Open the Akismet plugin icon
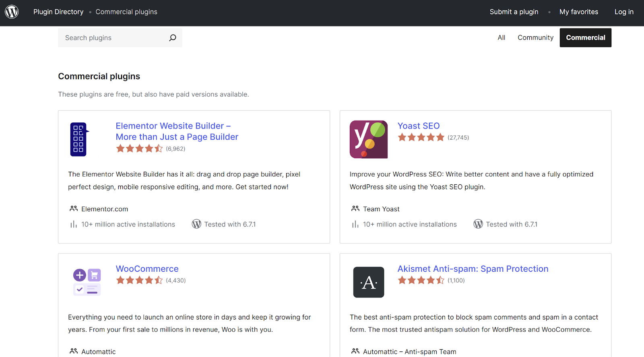Viewport: 644px width, 357px height. [368, 282]
